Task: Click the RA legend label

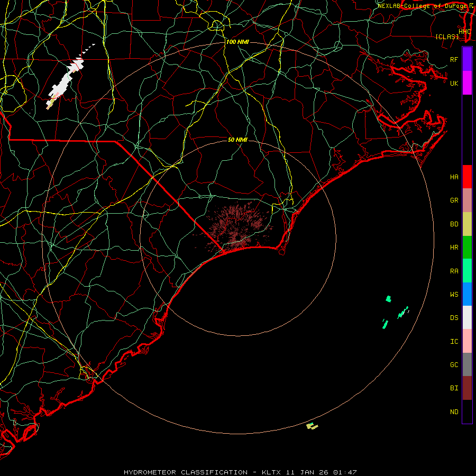Action: point(454,271)
